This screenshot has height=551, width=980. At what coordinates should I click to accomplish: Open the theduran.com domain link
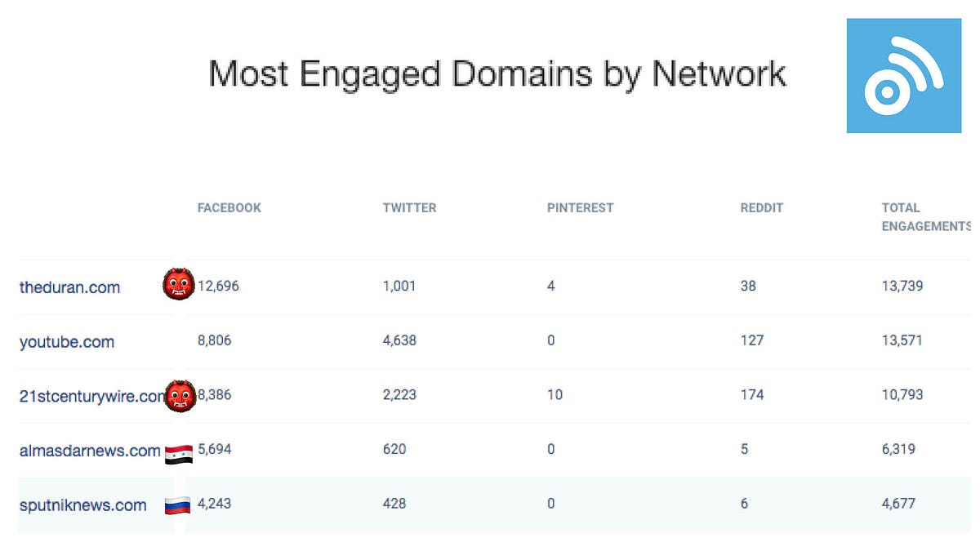69,287
